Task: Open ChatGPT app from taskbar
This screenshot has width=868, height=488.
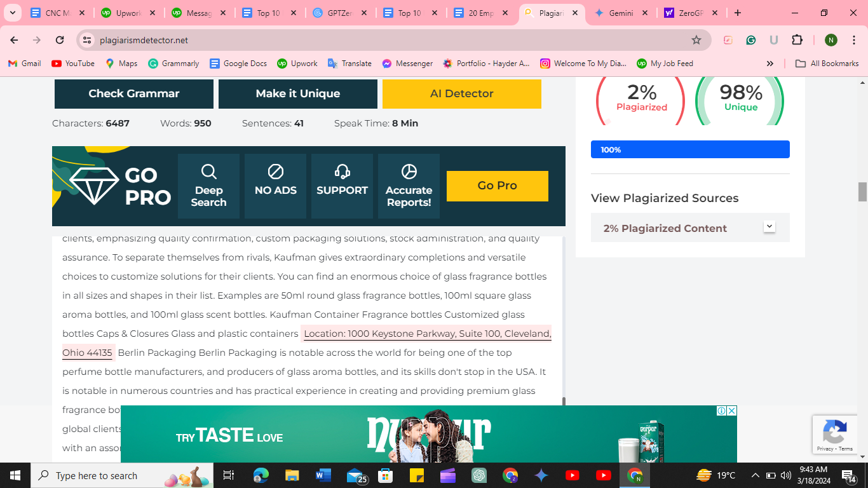Action: 479,475
